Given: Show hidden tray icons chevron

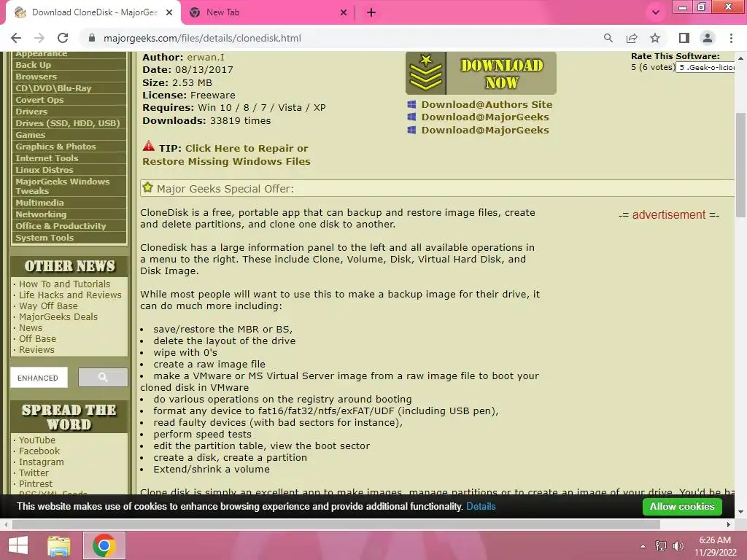Looking at the screenshot, I should click(x=643, y=546).
